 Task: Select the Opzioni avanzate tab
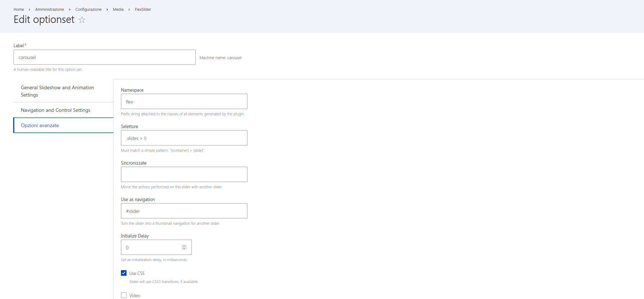point(63,125)
